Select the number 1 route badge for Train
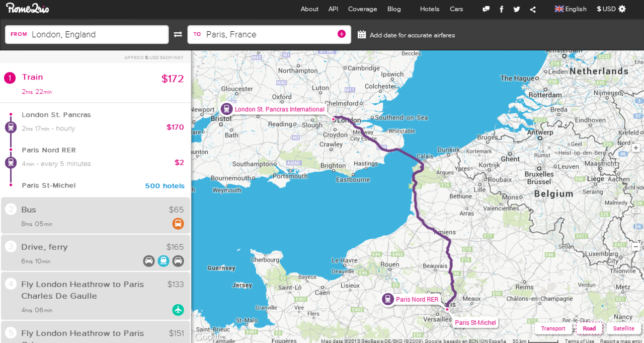 (x=10, y=78)
